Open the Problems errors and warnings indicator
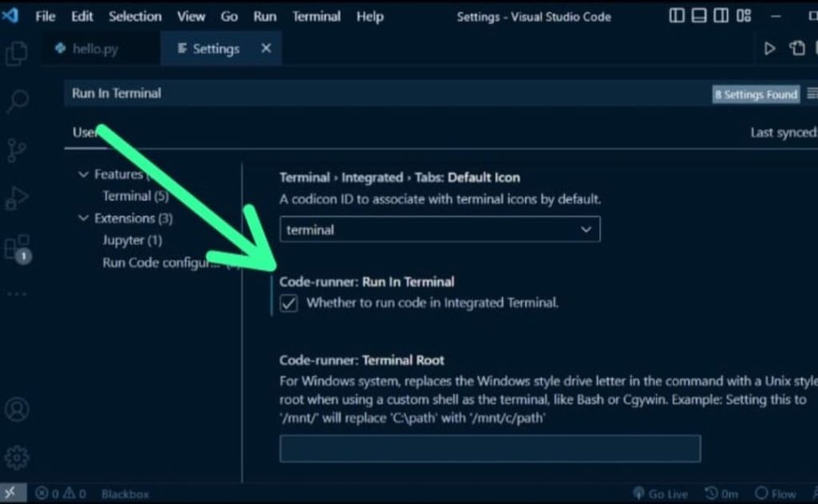The image size is (818, 504). [x=61, y=494]
